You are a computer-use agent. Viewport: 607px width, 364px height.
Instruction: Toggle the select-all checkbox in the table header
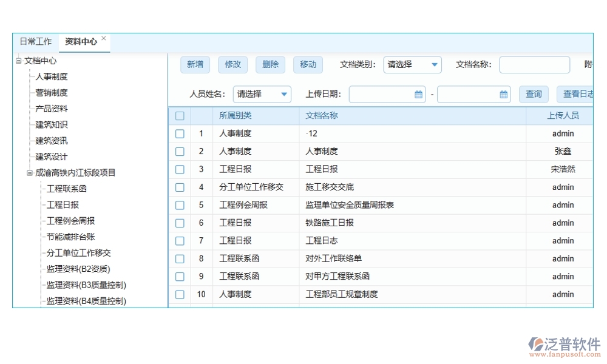pyautogui.click(x=180, y=115)
